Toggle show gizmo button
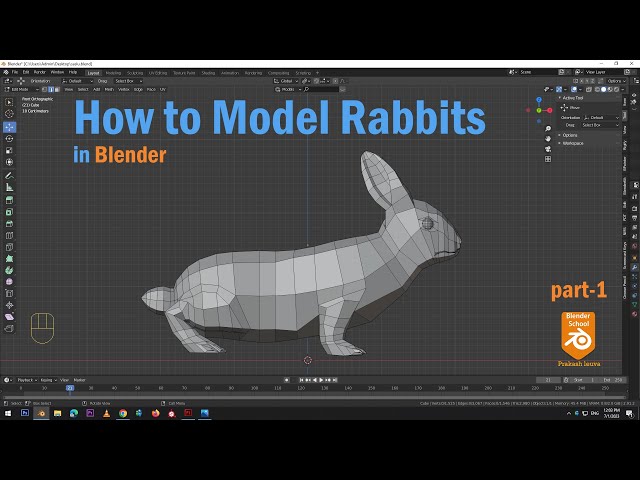Viewport: 640px width, 480px height. [x=559, y=89]
